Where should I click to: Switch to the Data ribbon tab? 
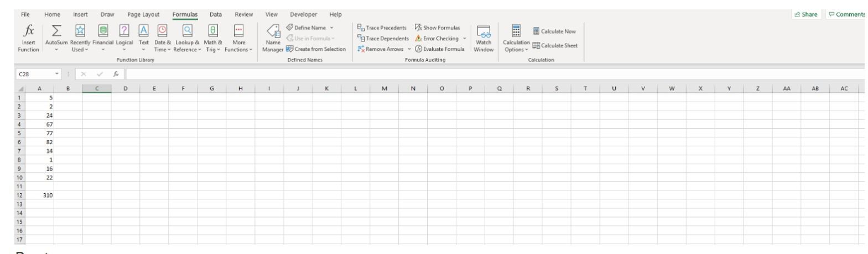(216, 14)
